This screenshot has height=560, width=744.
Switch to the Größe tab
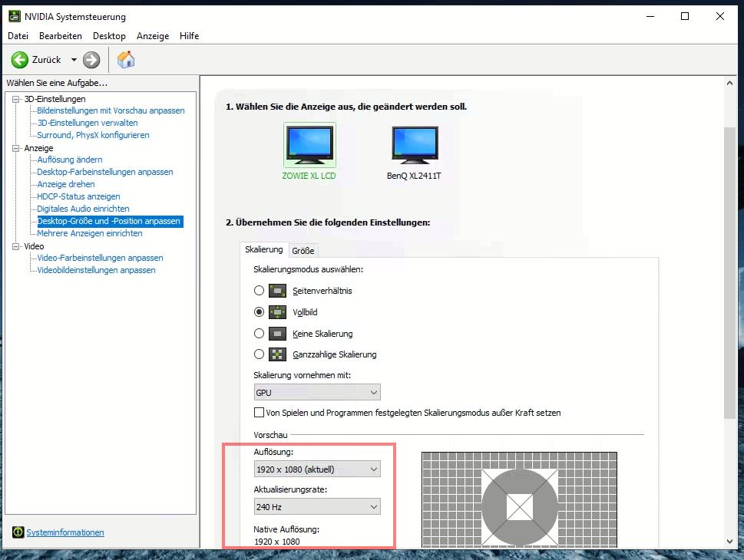coord(303,250)
